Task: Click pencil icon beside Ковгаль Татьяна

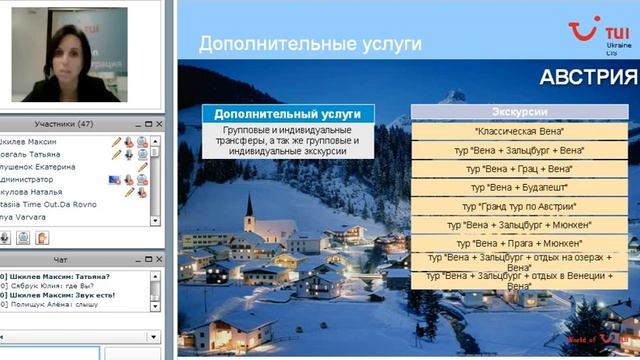Action: pyautogui.click(x=116, y=155)
